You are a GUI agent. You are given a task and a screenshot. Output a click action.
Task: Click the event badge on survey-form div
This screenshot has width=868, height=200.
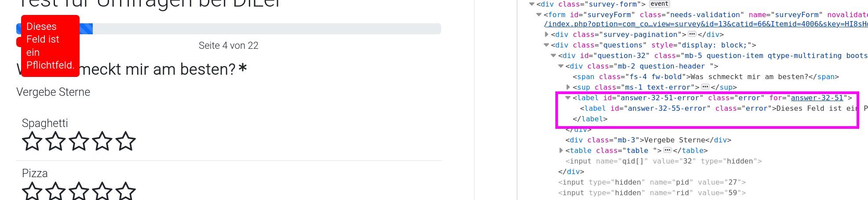coord(659,4)
